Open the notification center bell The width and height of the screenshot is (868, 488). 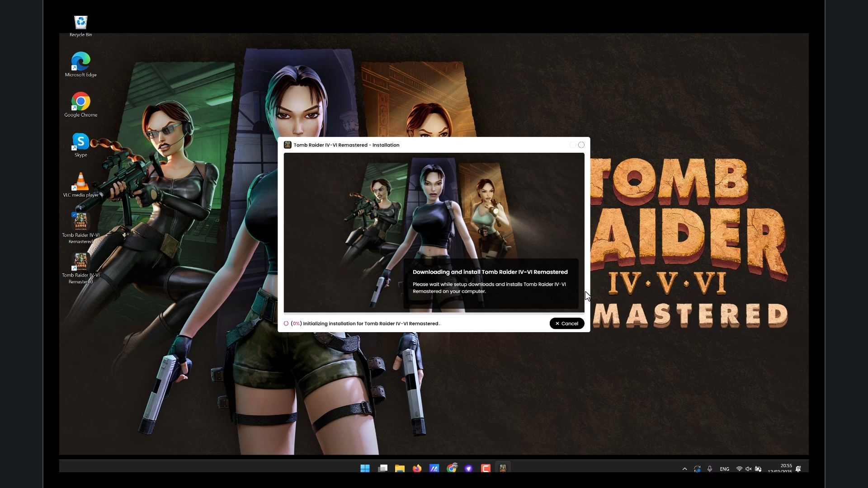(798, 469)
